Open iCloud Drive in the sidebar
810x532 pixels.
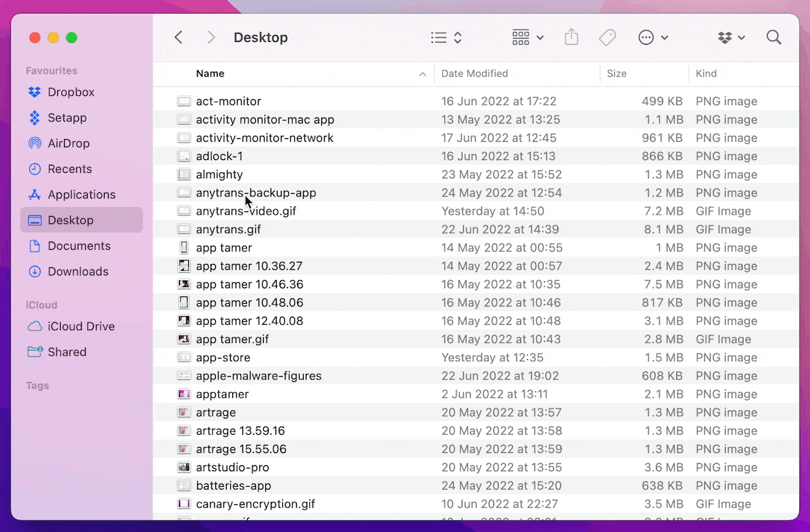point(81,326)
